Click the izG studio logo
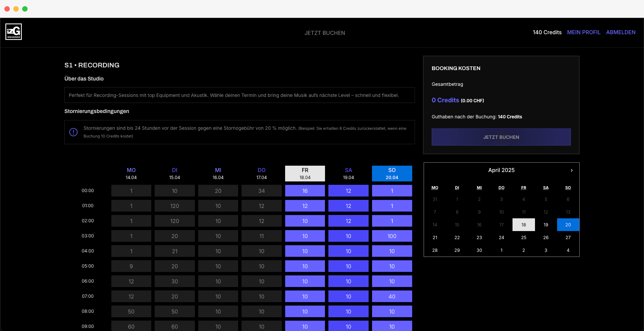The width and height of the screenshot is (644, 331). (13, 32)
